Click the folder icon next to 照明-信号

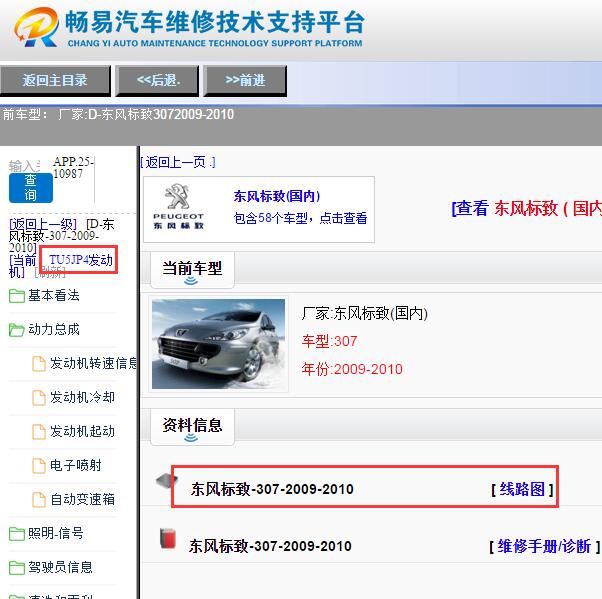(x=17, y=534)
